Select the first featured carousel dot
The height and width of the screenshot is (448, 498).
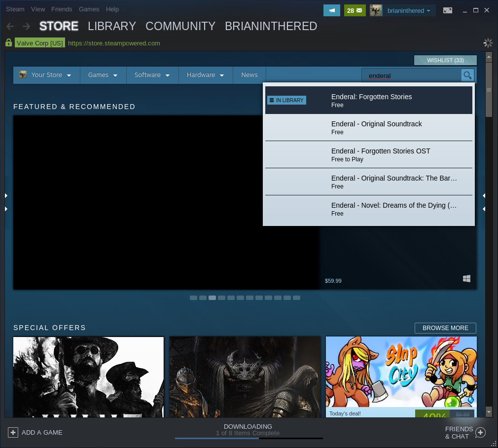pos(193,298)
